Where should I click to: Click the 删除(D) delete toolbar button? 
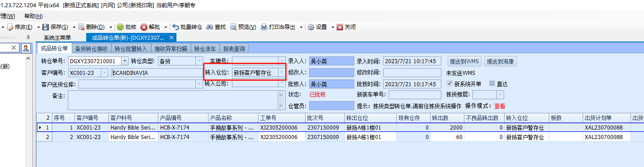tap(92, 27)
